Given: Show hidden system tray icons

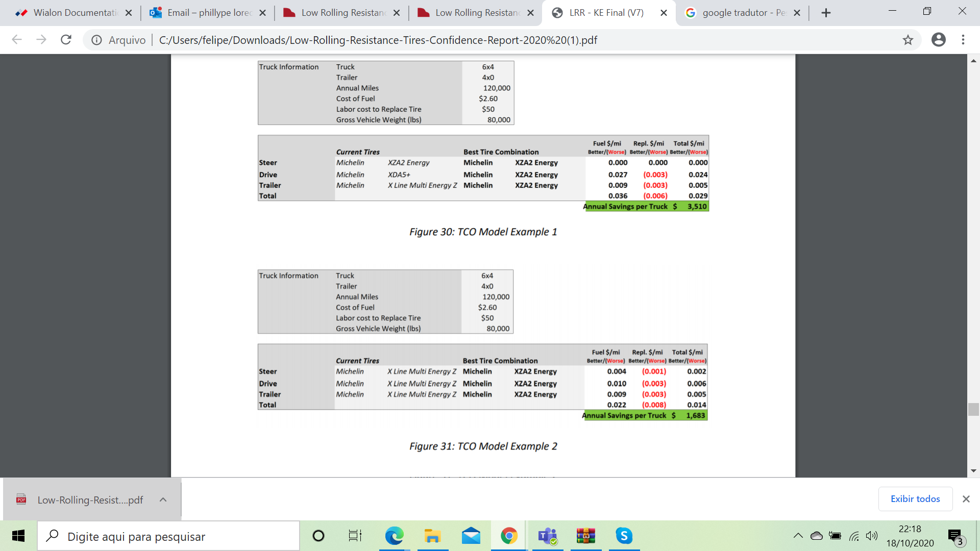Looking at the screenshot, I should [x=798, y=536].
